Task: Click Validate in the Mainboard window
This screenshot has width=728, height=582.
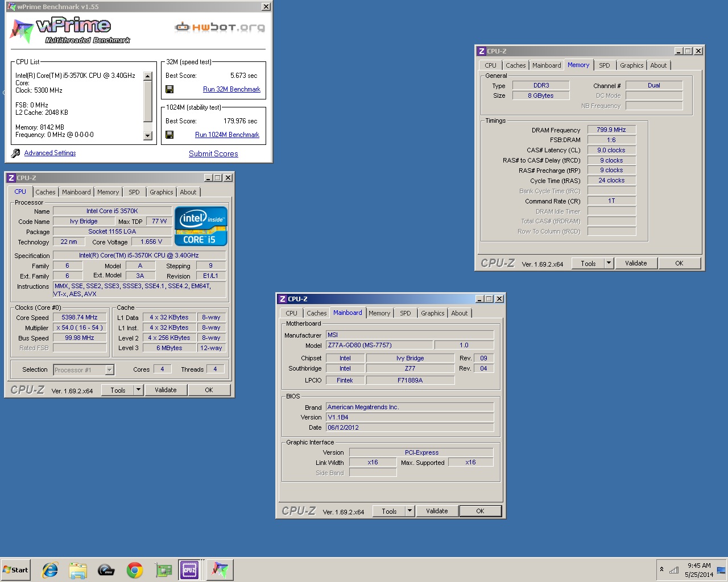Action: (x=437, y=511)
